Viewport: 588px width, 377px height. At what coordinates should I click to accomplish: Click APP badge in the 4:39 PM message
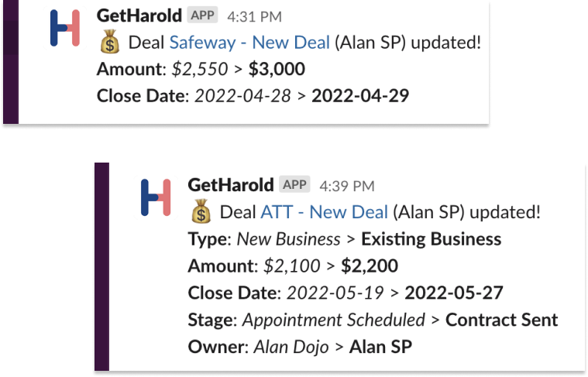click(294, 185)
